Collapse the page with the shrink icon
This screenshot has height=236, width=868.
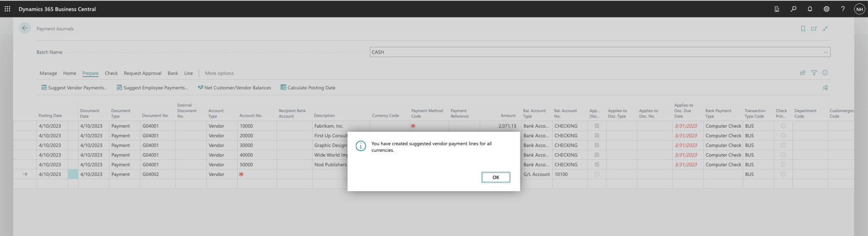tap(825, 29)
